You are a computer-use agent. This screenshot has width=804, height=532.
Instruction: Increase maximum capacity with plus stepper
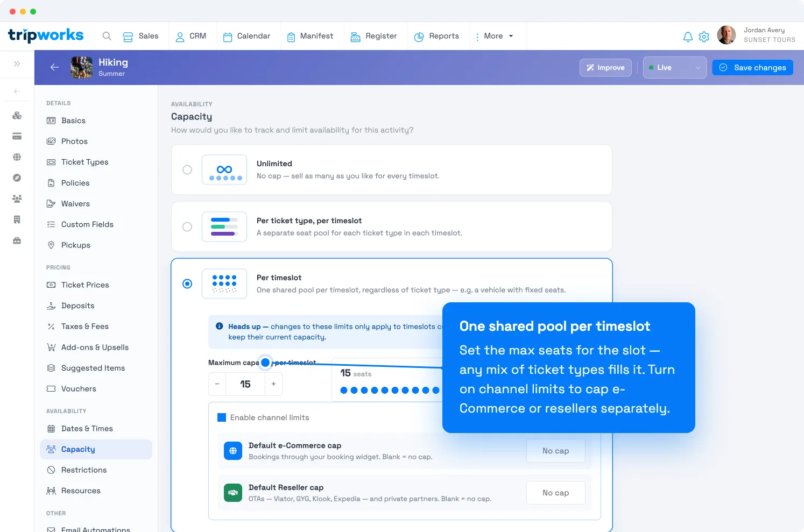pyautogui.click(x=273, y=384)
